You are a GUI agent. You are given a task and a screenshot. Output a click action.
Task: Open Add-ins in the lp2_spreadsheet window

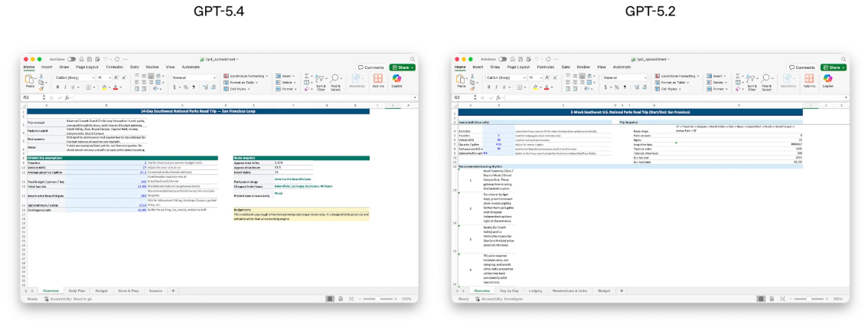tap(810, 80)
